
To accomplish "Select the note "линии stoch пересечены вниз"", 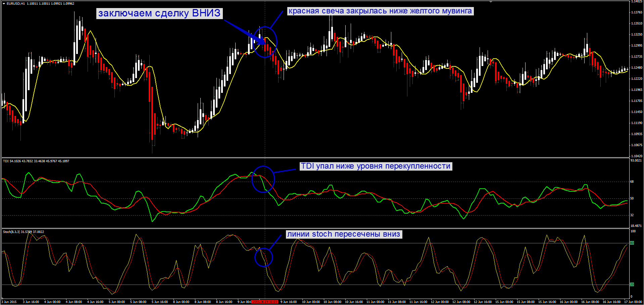I will click(344, 234).
